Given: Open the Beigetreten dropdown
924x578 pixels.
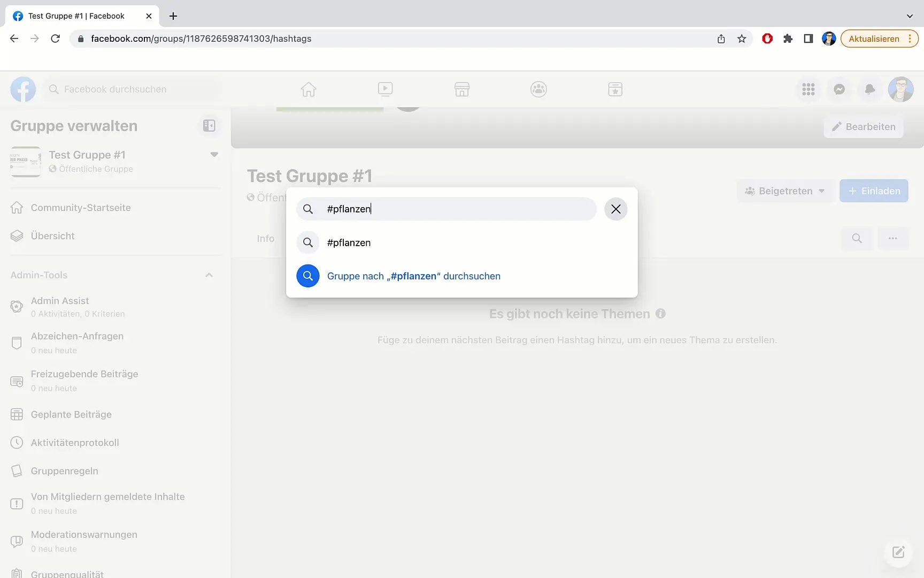Looking at the screenshot, I should click(785, 191).
